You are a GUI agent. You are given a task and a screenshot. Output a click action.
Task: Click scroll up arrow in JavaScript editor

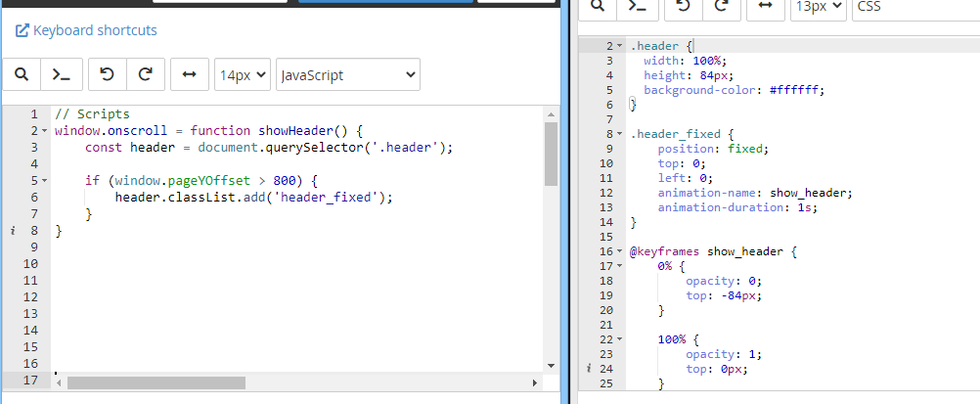551,115
